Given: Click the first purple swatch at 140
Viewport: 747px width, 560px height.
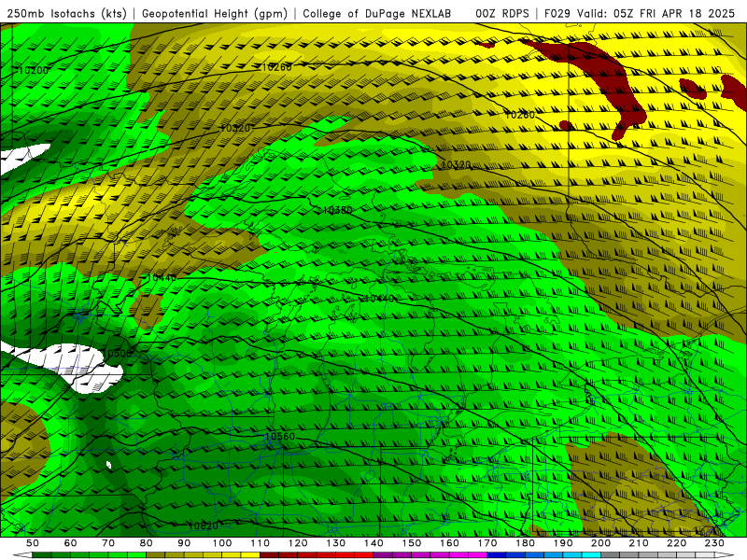Looking at the screenshot, I should pyautogui.click(x=383, y=555).
